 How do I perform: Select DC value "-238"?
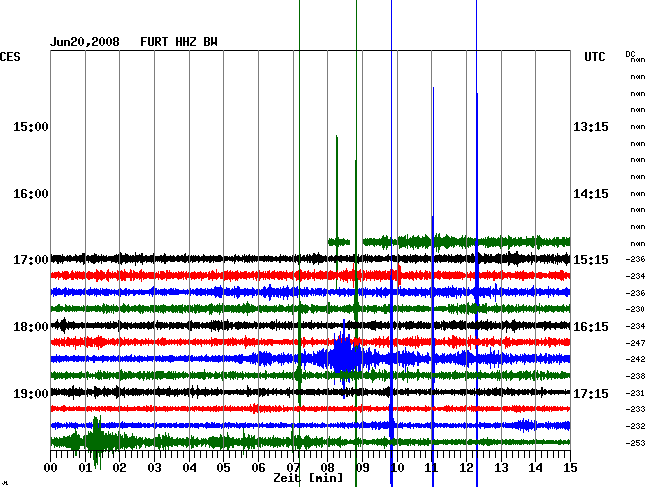tap(635, 376)
